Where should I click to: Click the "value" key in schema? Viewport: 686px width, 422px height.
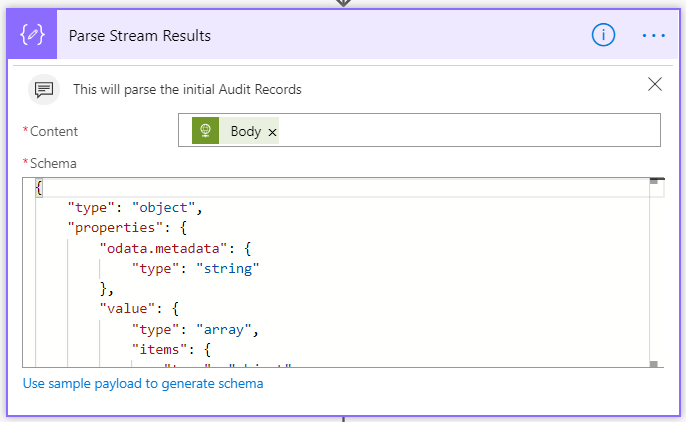tap(127, 309)
